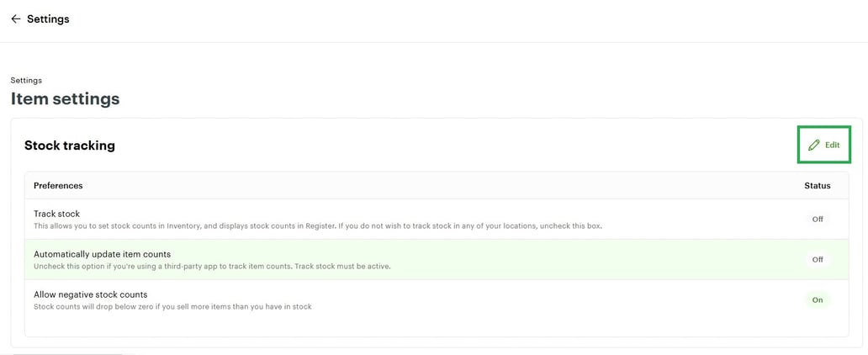Select Allow negative stock counts title
This screenshot has height=355, width=868.
pyautogui.click(x=90, y=294)
